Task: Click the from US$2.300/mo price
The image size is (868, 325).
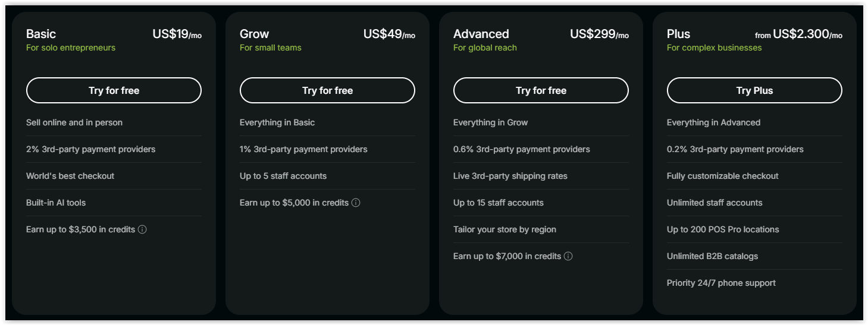Action: [798, 34]
